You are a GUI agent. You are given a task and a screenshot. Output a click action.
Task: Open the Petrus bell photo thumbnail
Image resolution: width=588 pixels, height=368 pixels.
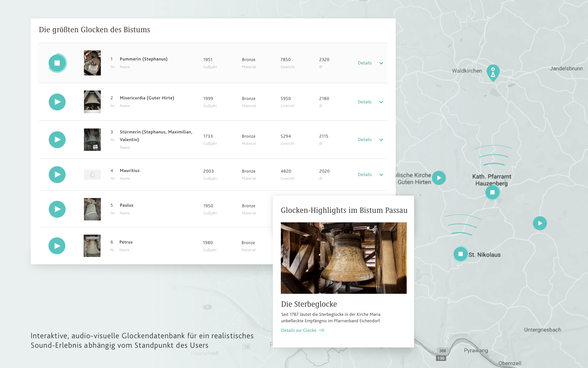point(92,246)
